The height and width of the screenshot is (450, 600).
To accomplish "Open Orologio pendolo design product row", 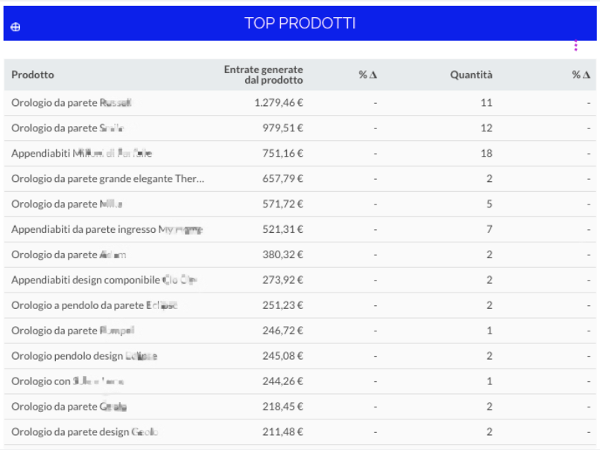I will coord(84,356).
